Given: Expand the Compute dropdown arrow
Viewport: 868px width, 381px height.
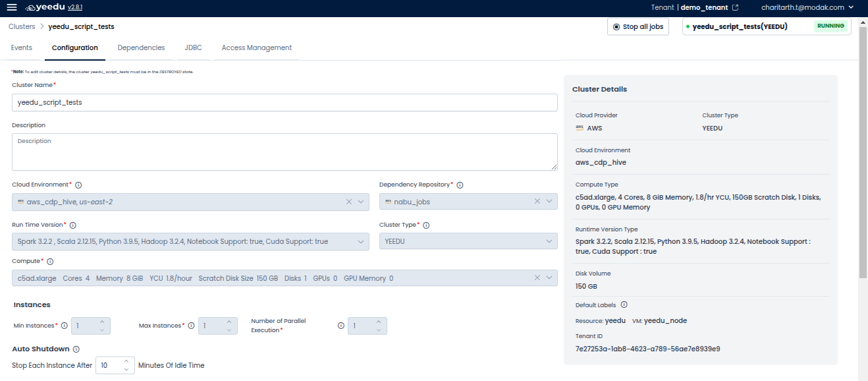Looking at the screenshot, I should [x=549, y=278].
